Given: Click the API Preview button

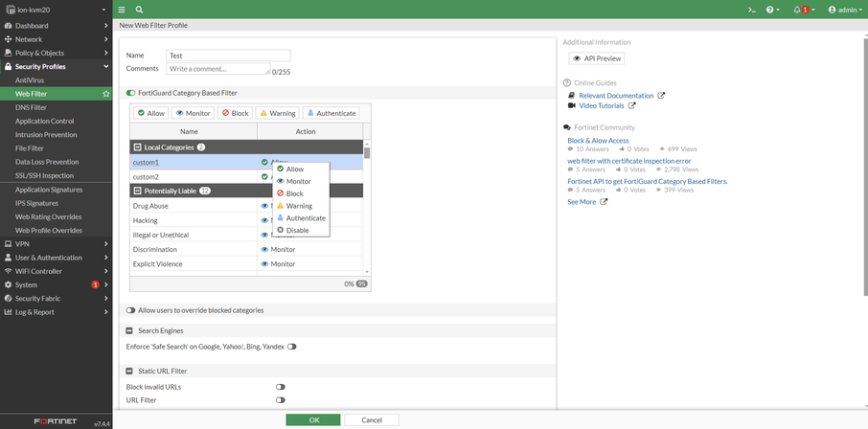Looking at the screenshot, I should (597, 58).
